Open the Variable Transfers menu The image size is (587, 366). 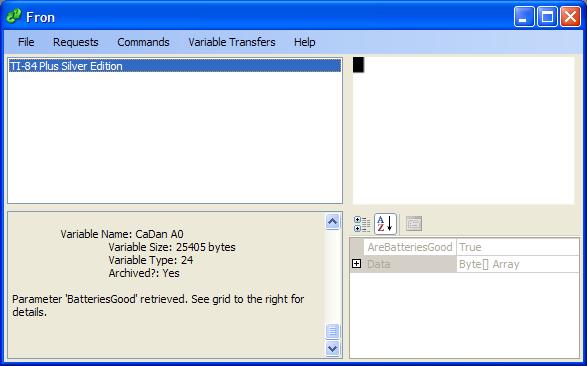pos(232,42)
